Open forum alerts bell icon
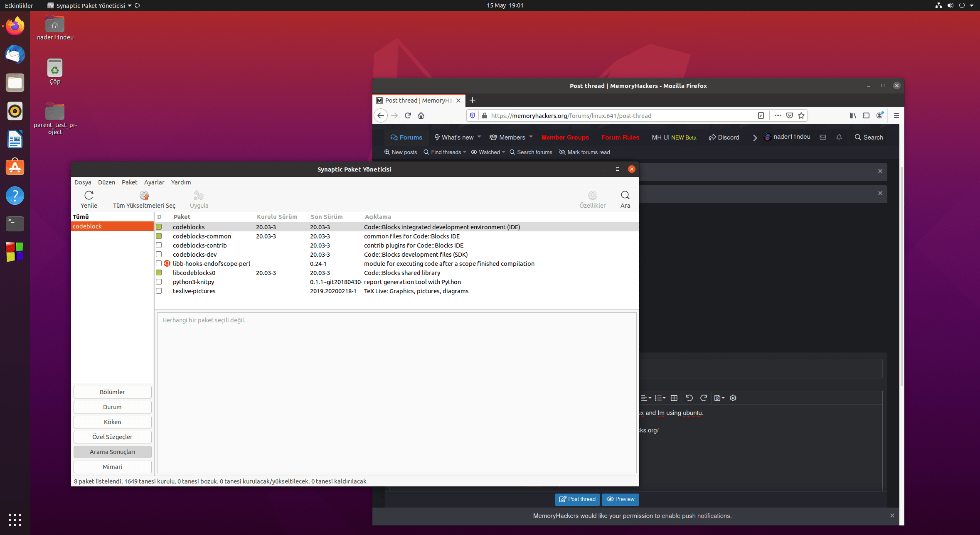This screenshot has height=535, width=980. pyautogui.click(x=839, y=137)
